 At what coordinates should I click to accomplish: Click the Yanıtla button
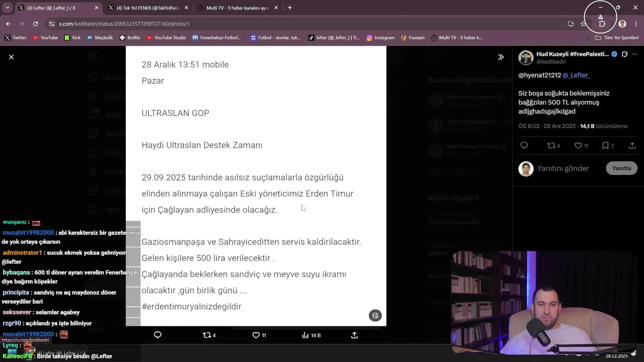click(x=621, y=168)
